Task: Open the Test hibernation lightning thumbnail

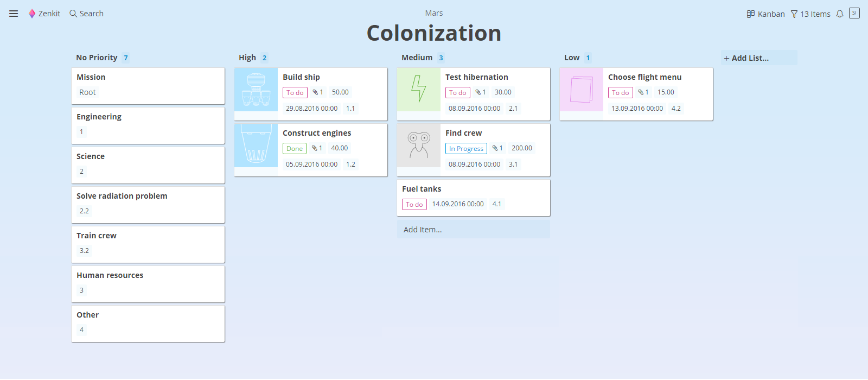Action: point(419,90)
